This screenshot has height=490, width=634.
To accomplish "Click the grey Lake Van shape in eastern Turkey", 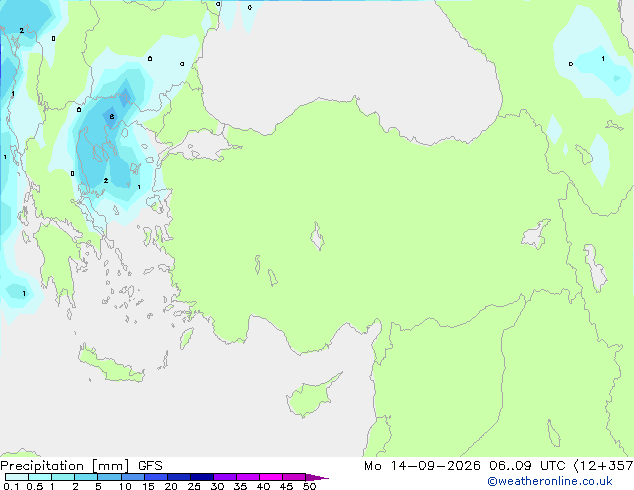I will 536,234.
